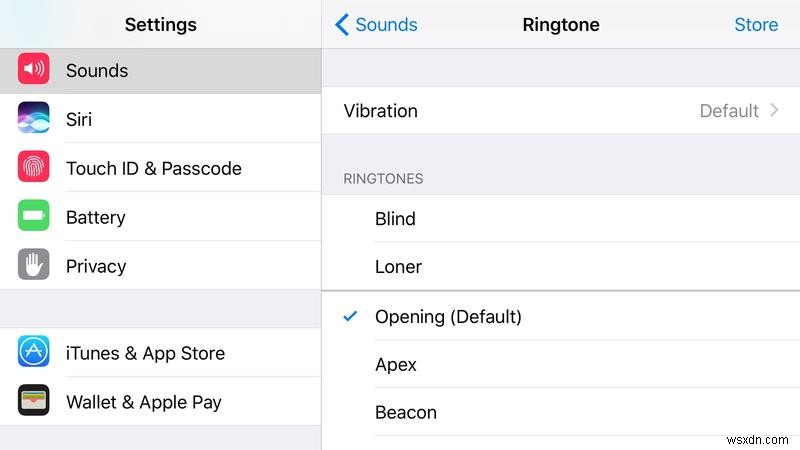The height and width of the screenshot is (450, 800).
Task: Select the Loner ringtone
Action: [x=398, y=267]
